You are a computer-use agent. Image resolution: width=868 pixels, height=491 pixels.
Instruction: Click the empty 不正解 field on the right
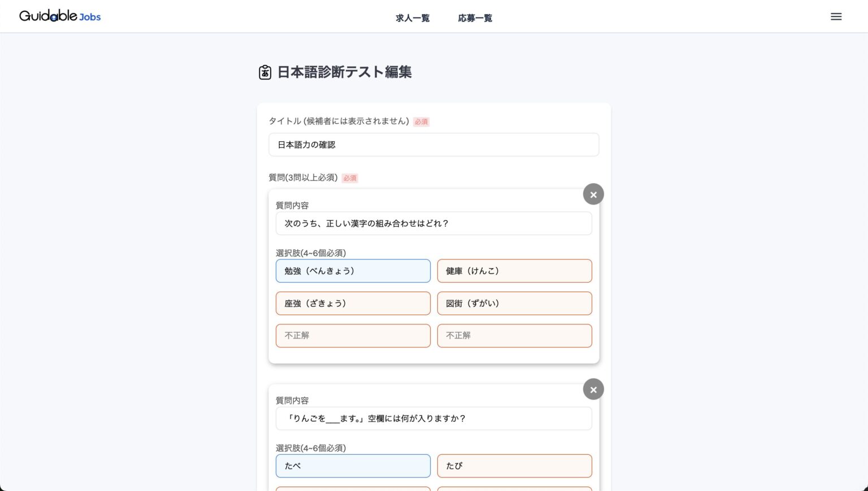point(514,336)
